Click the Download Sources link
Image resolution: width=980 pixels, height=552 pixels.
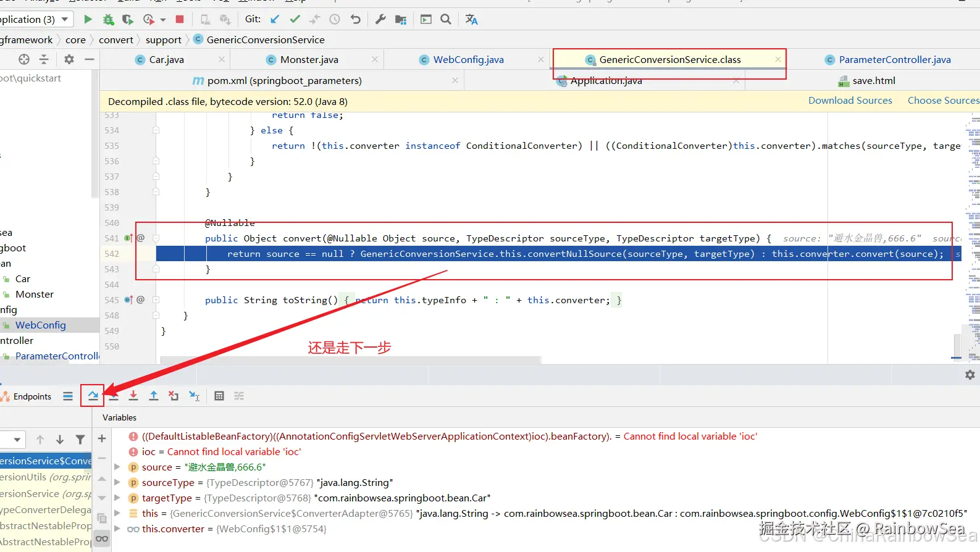850,101
